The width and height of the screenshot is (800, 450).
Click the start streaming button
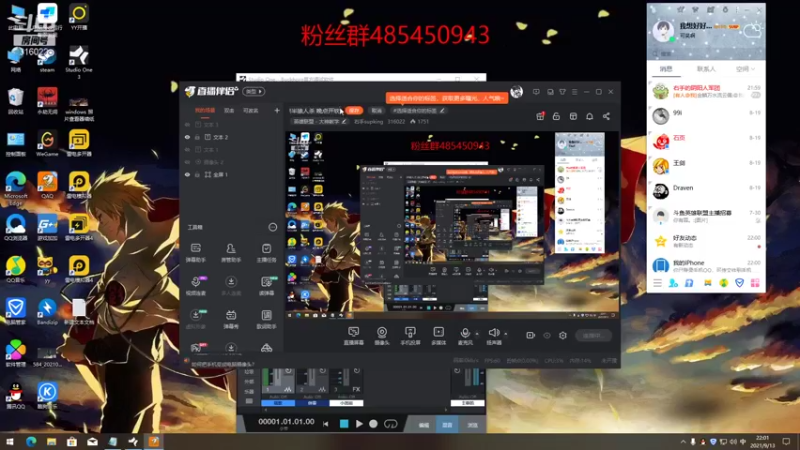(x=592, y=335)
